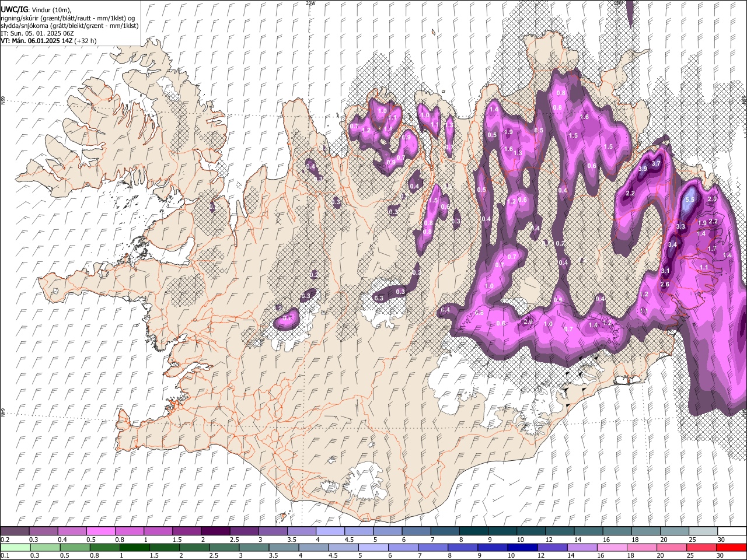Viewport: 747px width, 560px height.
Task: Select the 16 light pink swatch in the lower legend row
Action: tap(613, 548)
